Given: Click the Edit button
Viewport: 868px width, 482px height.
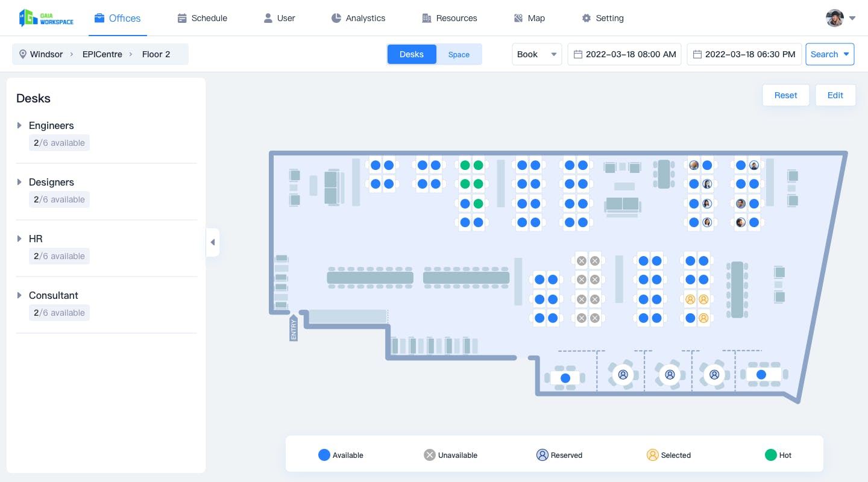Looking at the screenshot, I should [x=835, y=95].
